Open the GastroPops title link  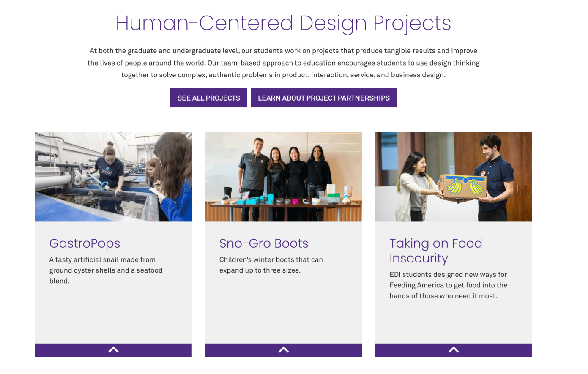tap(85, 243)
